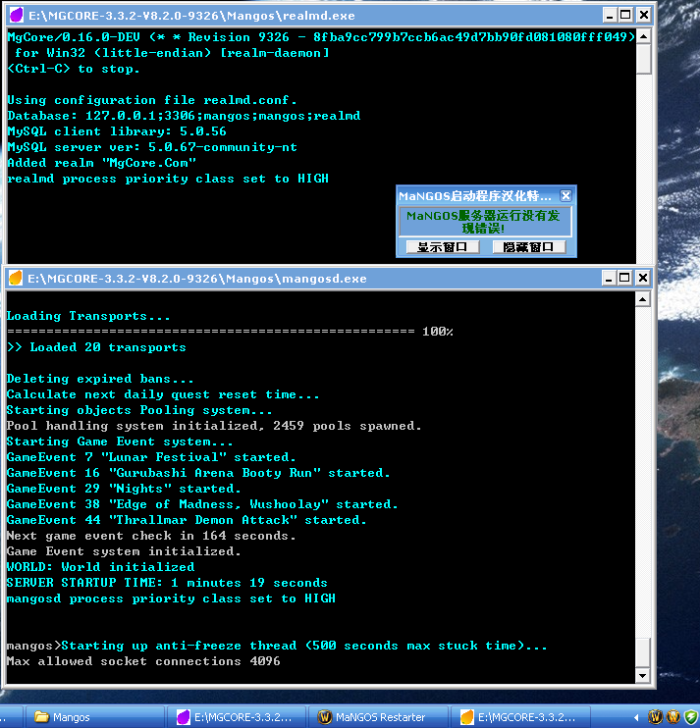This screenshot has width=700, height=728.
Task: Click the orange mangosd.exe title bar icon
Action: coord(16,278)
